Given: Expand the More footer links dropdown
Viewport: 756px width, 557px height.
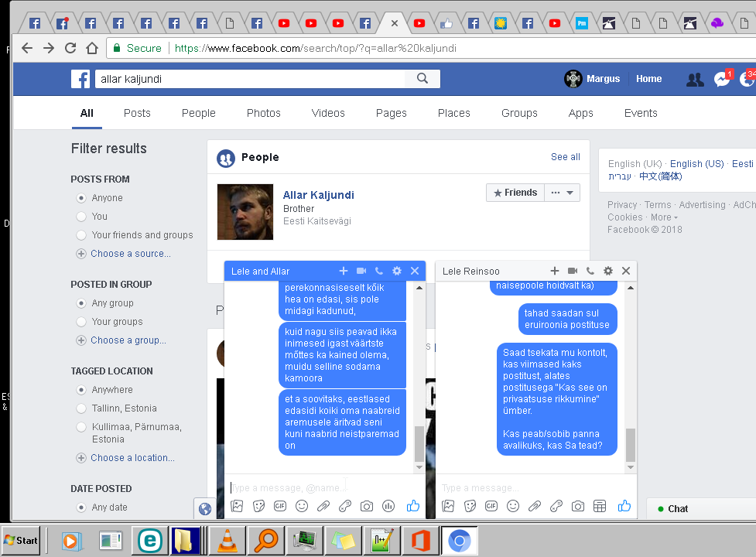Looking at the screenshot, I should coord(664,217).
